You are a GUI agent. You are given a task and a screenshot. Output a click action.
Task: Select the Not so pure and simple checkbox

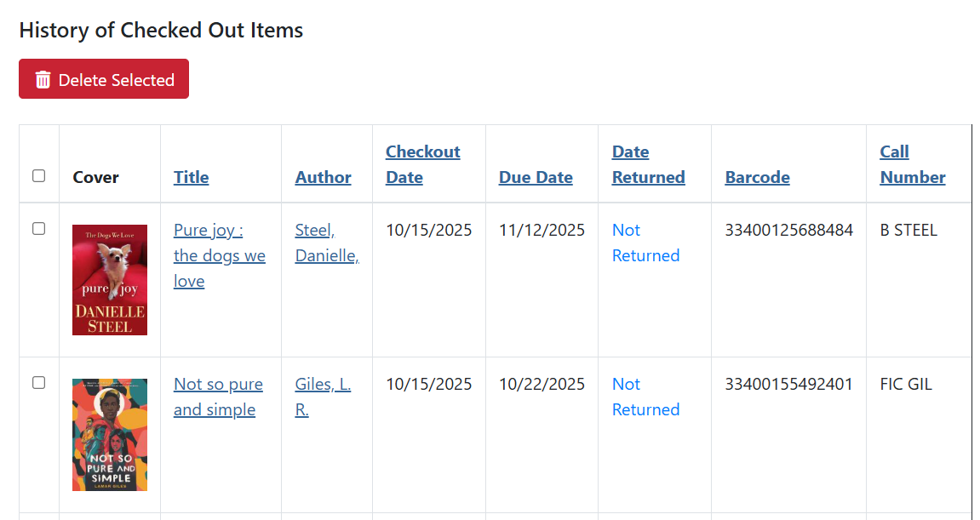tap(38, 383)
